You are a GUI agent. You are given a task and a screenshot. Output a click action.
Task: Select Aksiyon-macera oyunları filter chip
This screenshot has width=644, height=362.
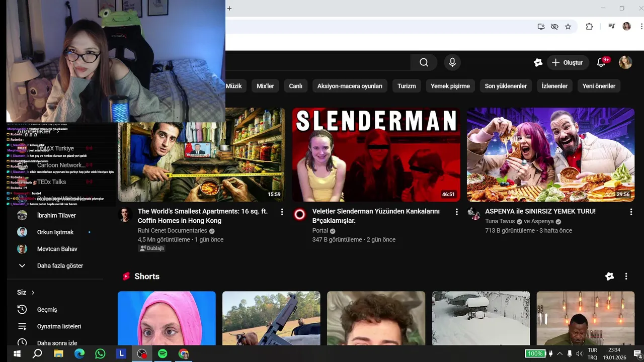click(350, 86)
